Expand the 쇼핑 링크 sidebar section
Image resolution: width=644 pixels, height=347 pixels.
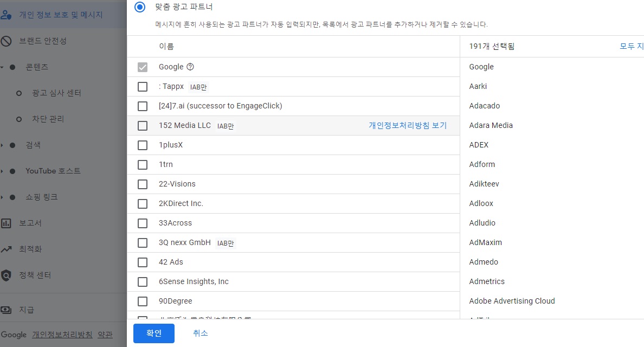pyautogui.click(x=2, y=197)
